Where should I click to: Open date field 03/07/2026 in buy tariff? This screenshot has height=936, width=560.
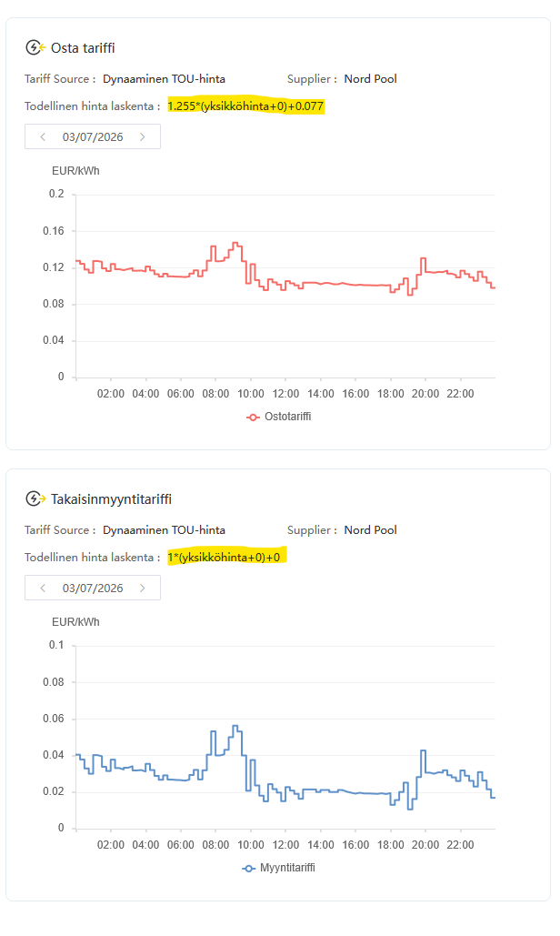point(93,136)
